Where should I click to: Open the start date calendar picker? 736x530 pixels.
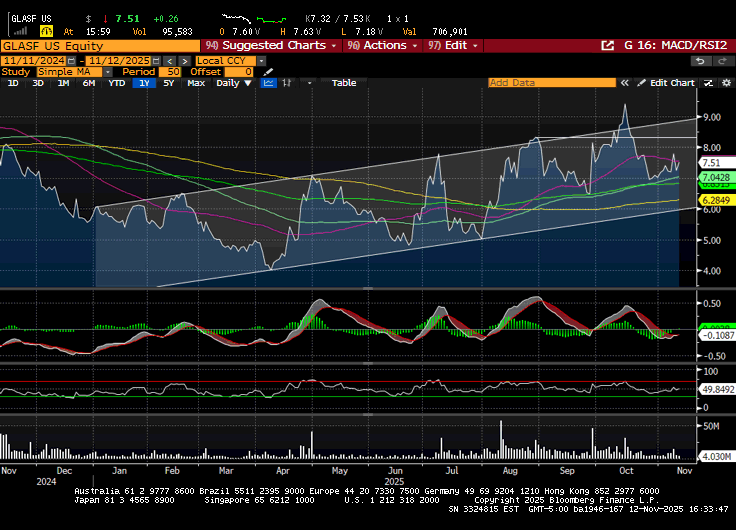coord(71,61)
